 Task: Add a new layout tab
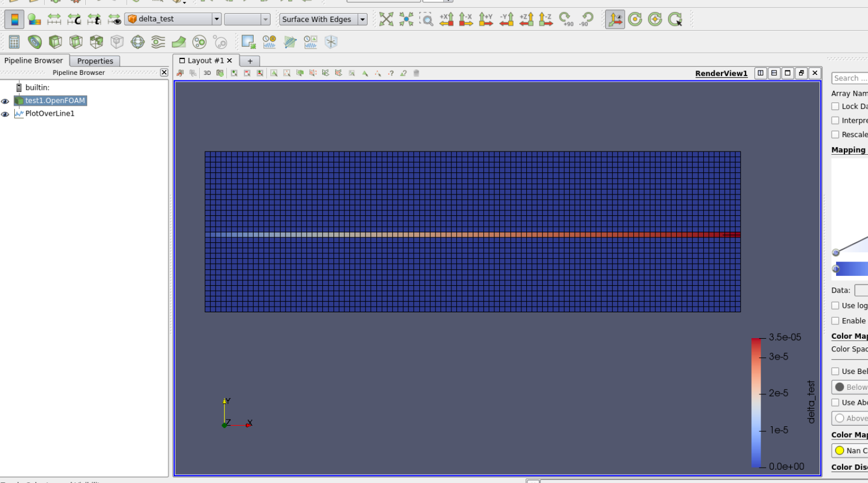pyautogui.click(x=250, y=61)
